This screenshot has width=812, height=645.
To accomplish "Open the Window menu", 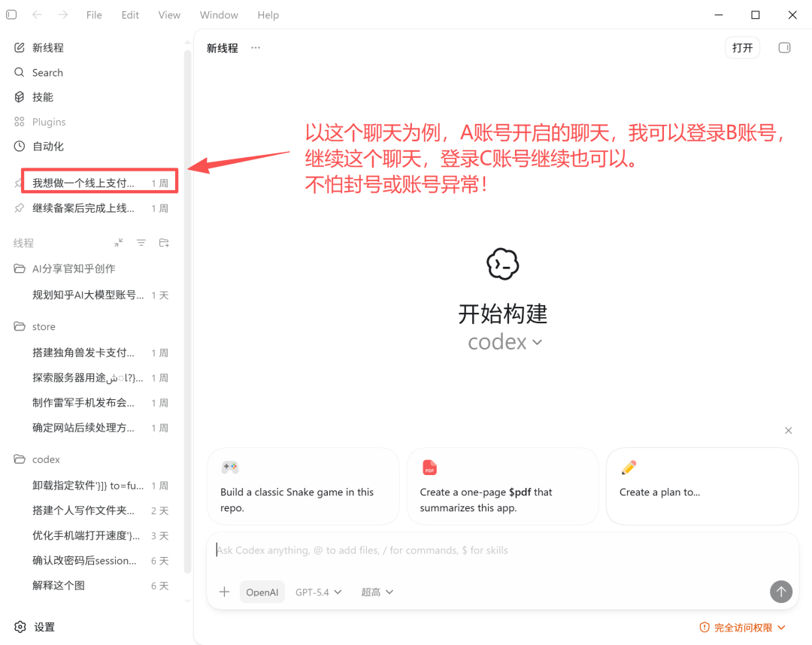I will click(219, 15).
